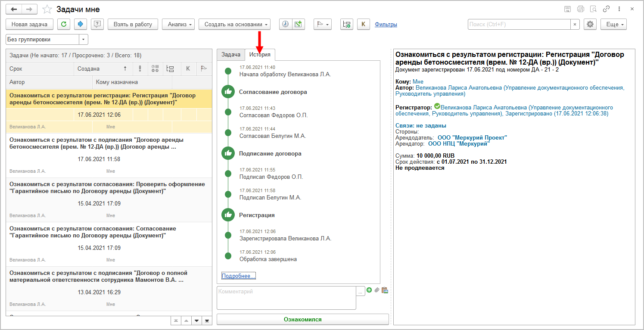Viewport: 644px width, 330px height.
Task: Click the green refresh icon in the toolbar
Action: (x=64, y=24)
